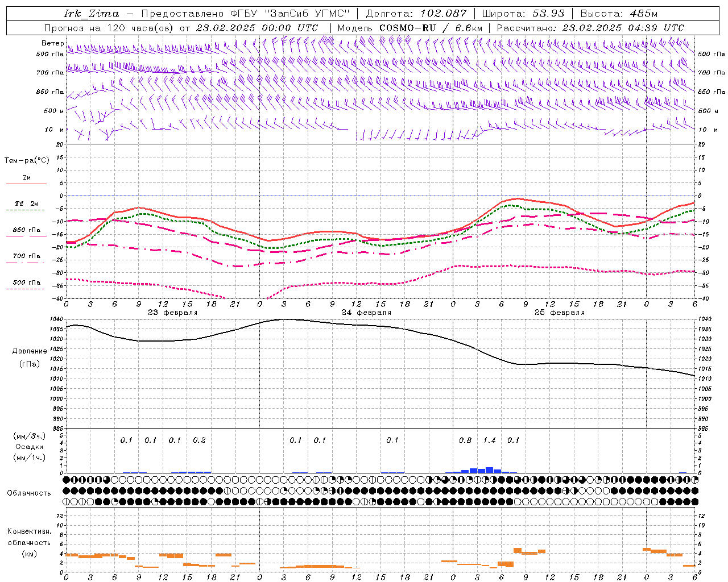Click the '0.2' precipitation amount value

[x=199, y=440]
